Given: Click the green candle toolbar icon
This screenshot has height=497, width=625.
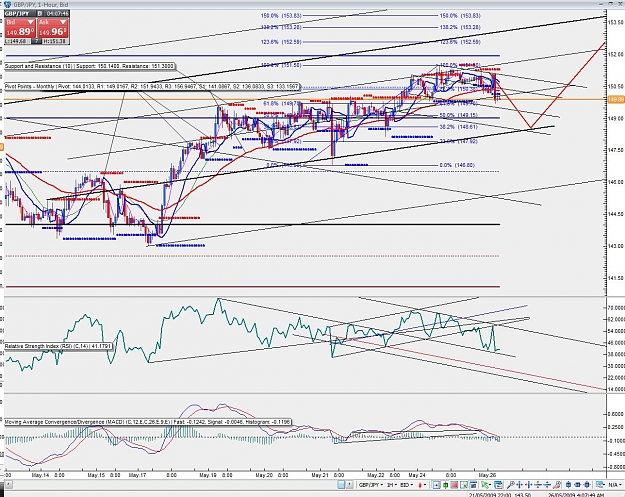Looking at the screenshot, I should (x=445, y=485).
